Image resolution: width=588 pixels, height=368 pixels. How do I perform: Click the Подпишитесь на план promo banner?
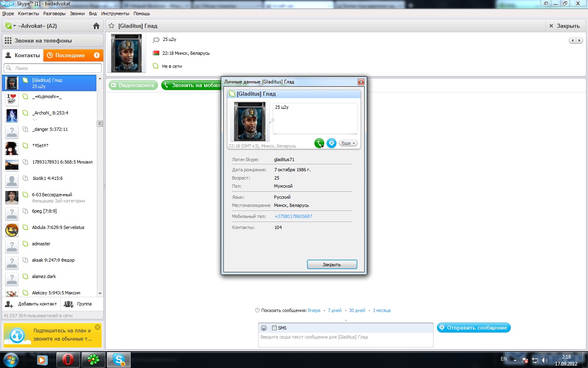click(x=53, y=335)
